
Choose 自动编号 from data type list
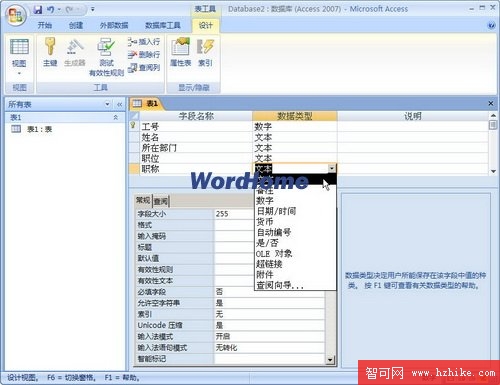coord(295,232)
